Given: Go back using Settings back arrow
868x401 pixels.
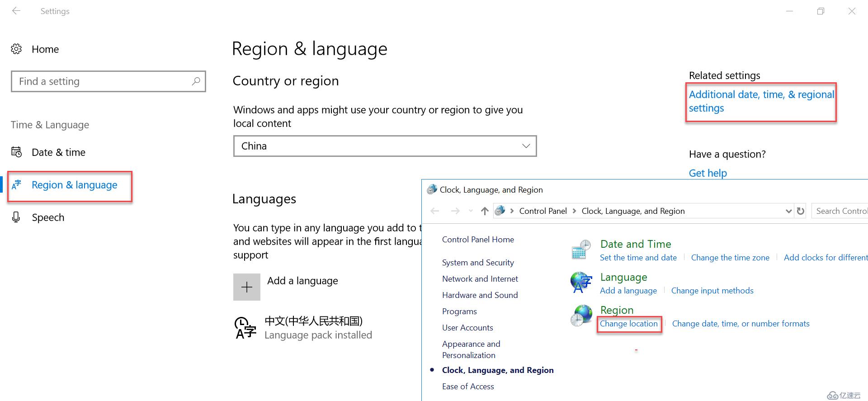Looking at the screenshot, I should [16, 11].
